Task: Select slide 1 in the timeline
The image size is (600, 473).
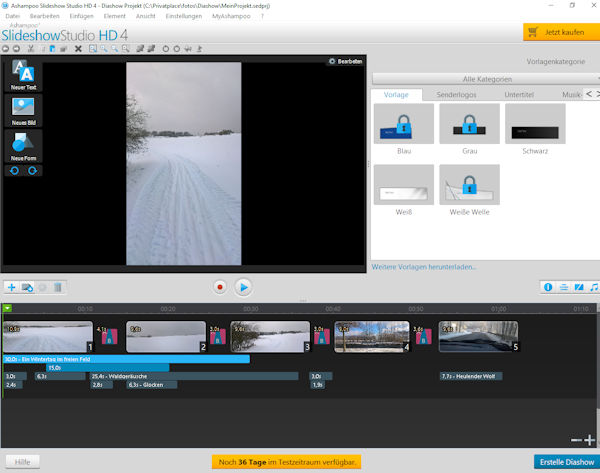Action: pyautogui.click(x=48, y=337)
